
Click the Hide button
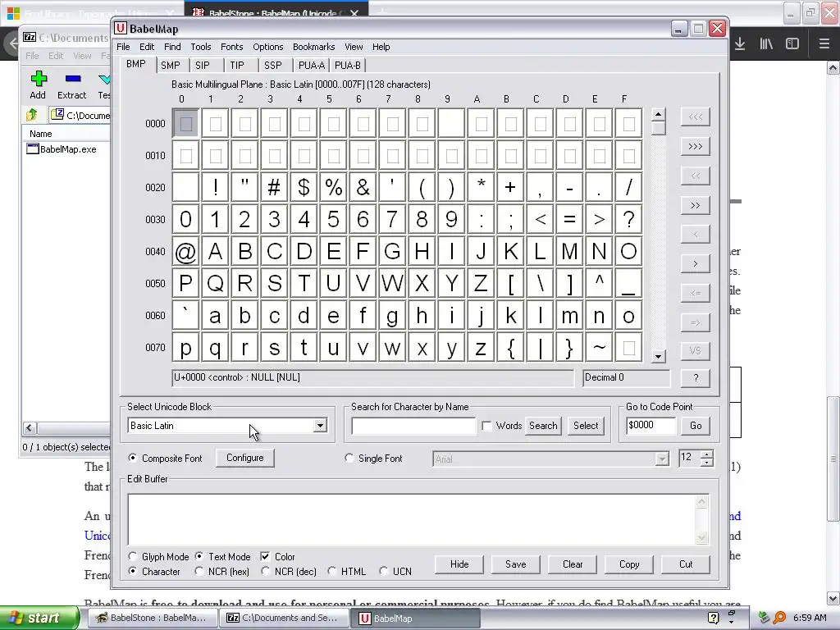click(x=459, y=564)
